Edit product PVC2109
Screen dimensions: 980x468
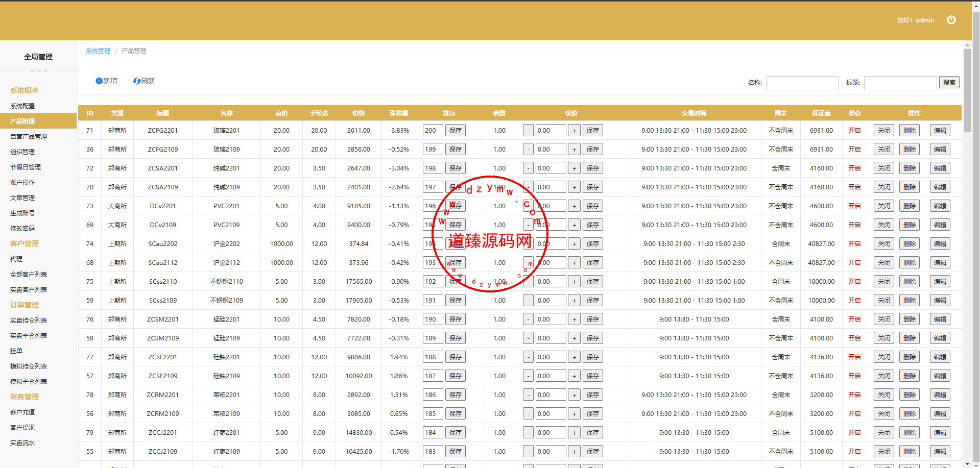coord(940,225)
